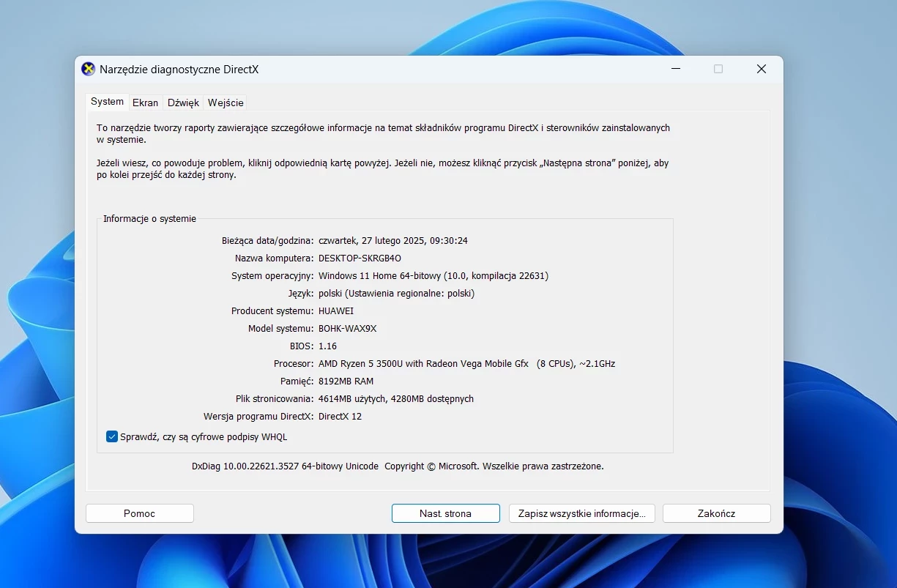Click the Model systemu label
The height and width of the screenshot is (588, 897).
tap(281, 328)
